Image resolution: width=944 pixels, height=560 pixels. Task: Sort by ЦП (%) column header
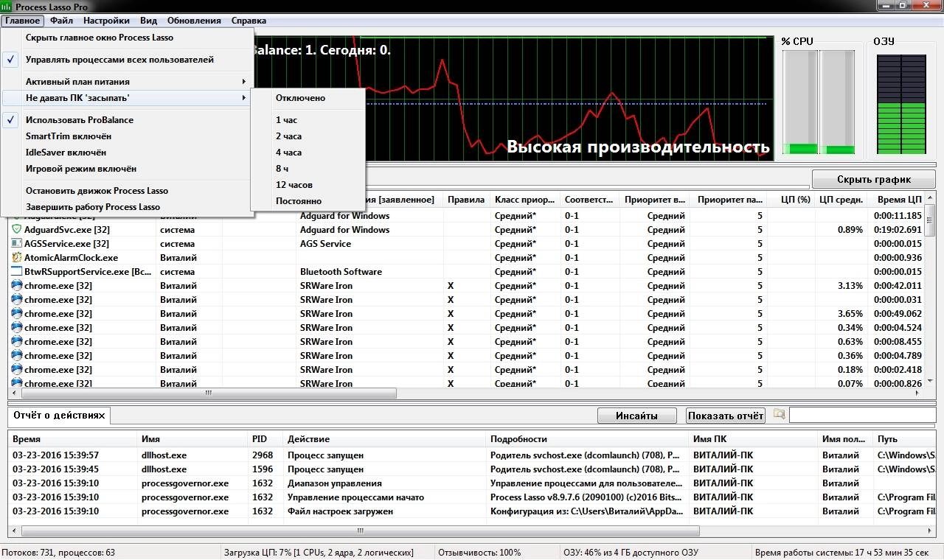point(790,200)
